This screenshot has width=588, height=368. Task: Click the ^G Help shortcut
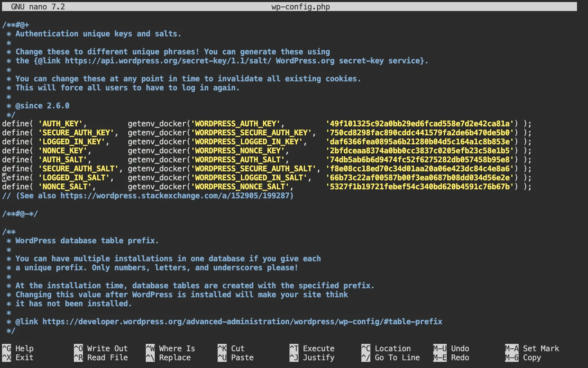tap(18, 348)
